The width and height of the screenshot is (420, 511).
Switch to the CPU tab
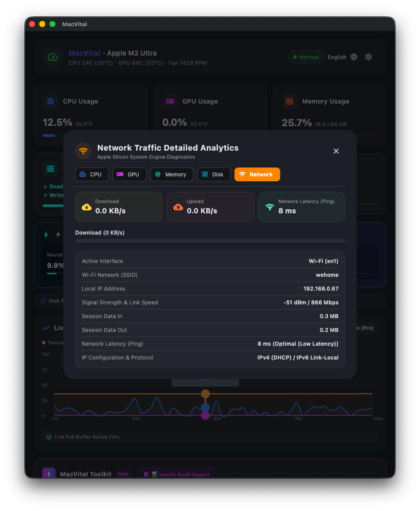[x=92, y=174]
